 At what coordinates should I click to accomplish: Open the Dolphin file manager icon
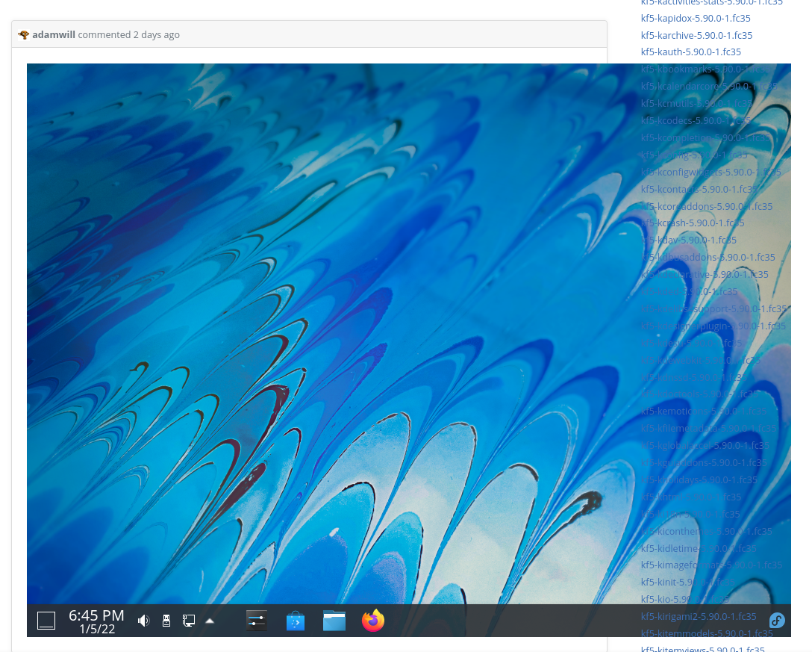[x=334, y=620]
